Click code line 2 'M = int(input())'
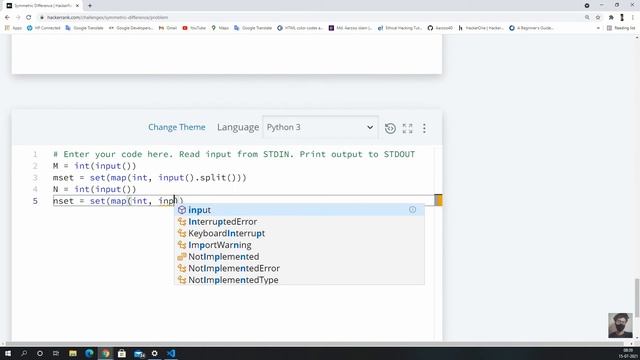The height and width of the screenshot is (360, 640). [94, 166]
